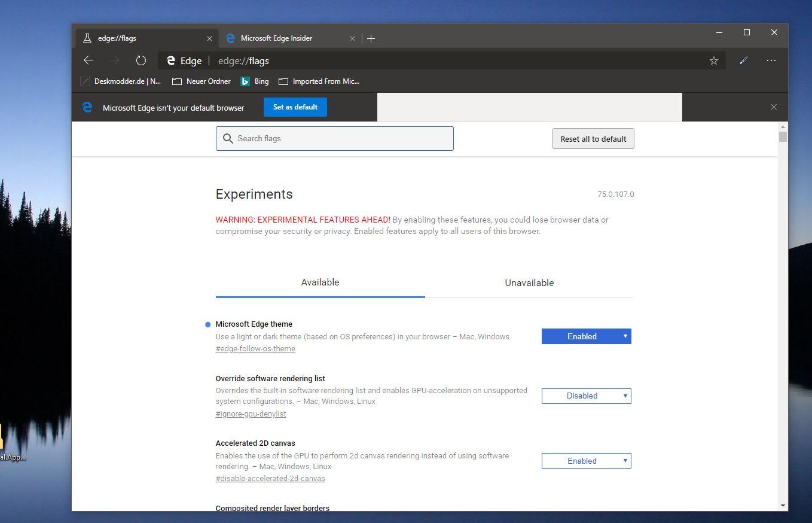
Task: Switch to the edge://flags tab
Action: (x=146, y=38)
